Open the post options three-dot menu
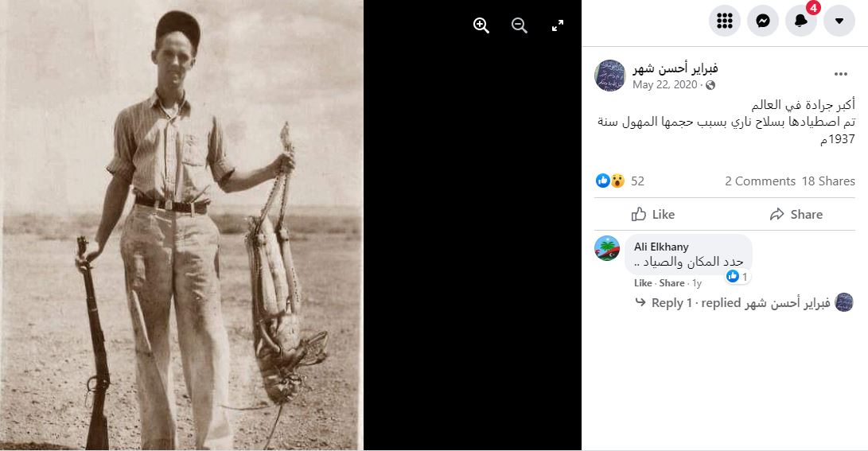The height and width of the screenshot is (451, 868). [841, 75]
